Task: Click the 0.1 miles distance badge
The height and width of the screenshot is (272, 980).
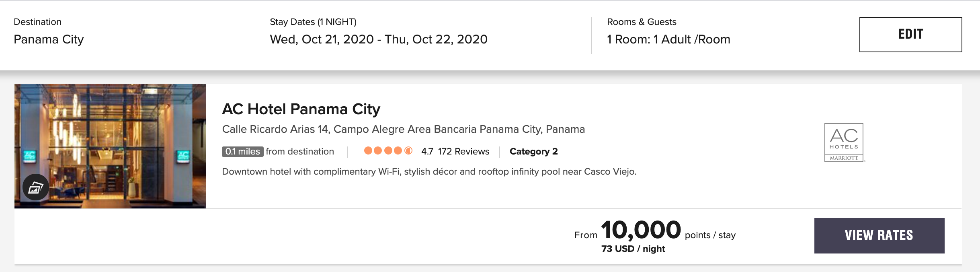Action: tap(242, 152)
